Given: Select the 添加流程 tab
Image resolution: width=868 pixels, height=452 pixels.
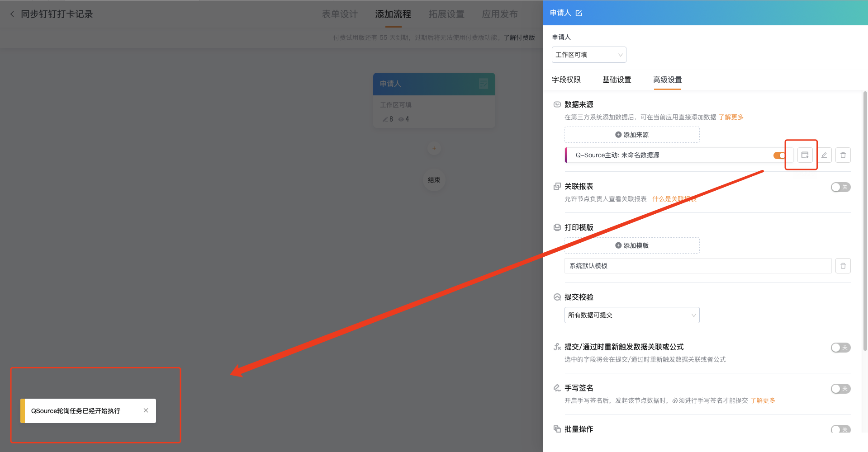Looking at the screenshot, I should tap(393, 14).
